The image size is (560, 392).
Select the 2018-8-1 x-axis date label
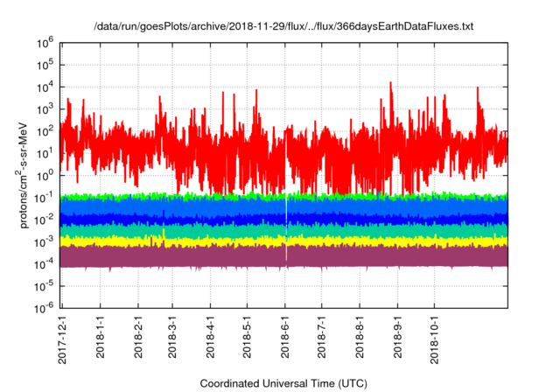(x=360, y=337)
